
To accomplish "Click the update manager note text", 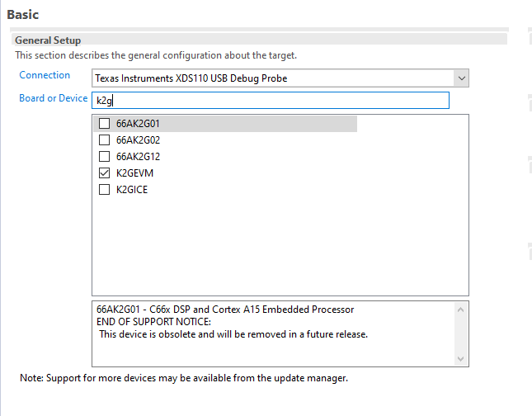I will (x=183, y=378).
